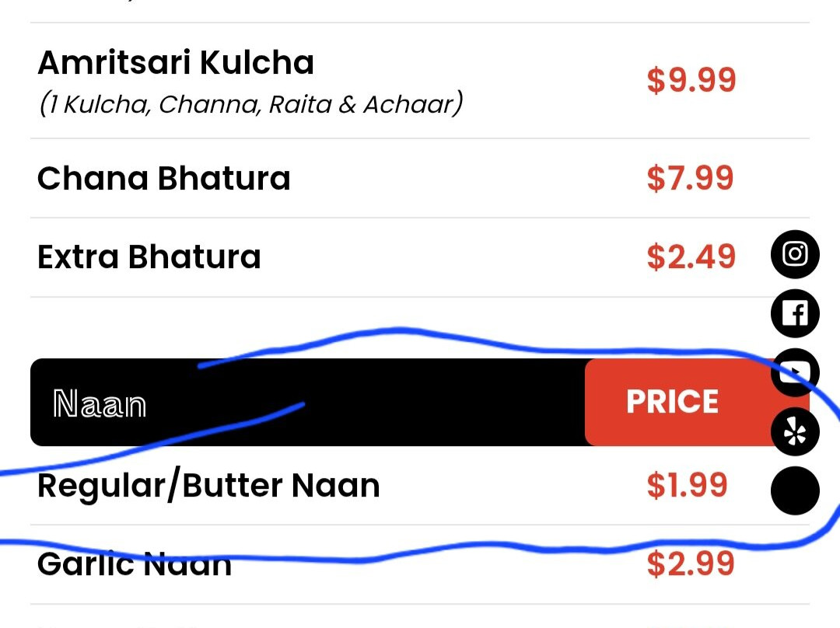This screenshot has height=628, width=840.
Task: Select the Regular/Butter Naan item
Action: tap(208, 487)
